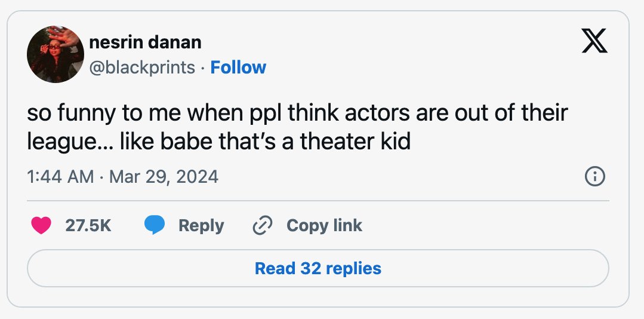Click the blue reply speech bubble icon
644x319 pixels.
point(155,225)
